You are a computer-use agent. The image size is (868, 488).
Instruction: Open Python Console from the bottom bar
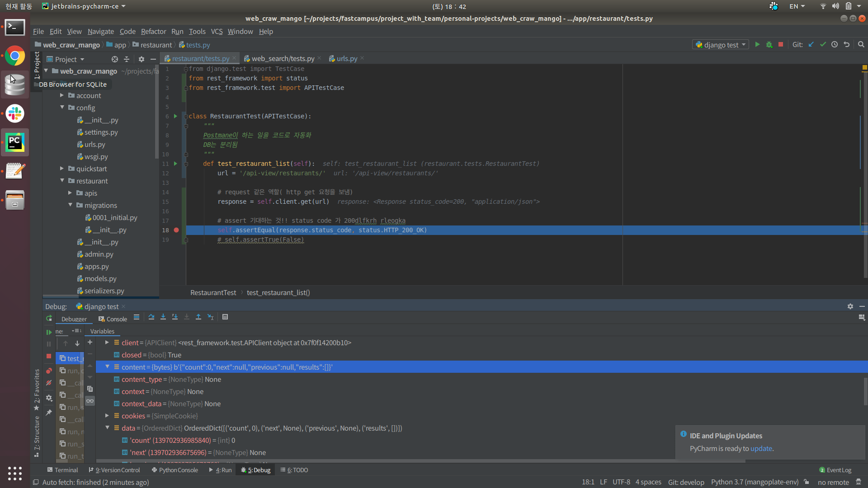pos(178,470)
